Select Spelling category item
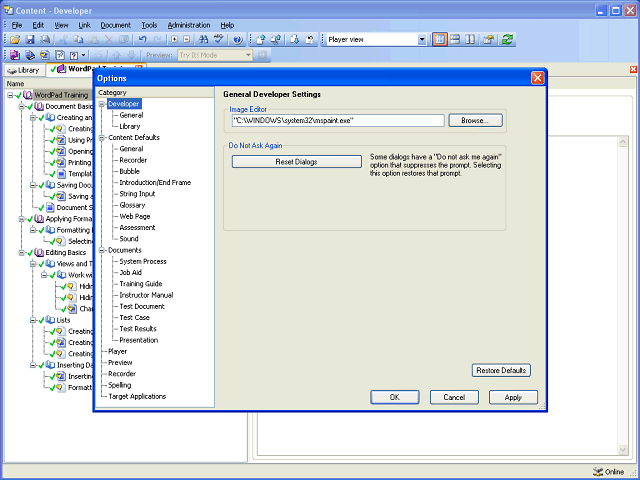 (120, 385)
